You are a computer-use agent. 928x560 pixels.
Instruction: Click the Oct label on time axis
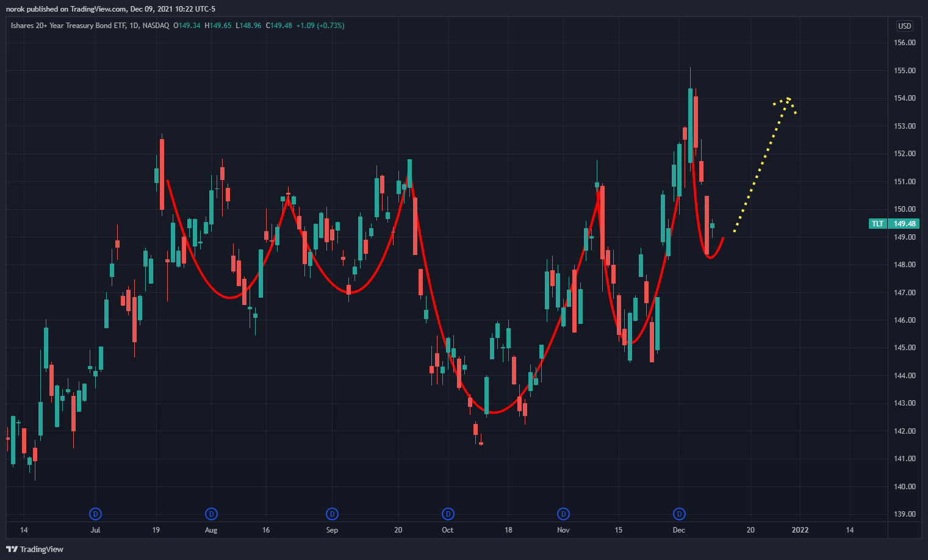coord(448,530)
